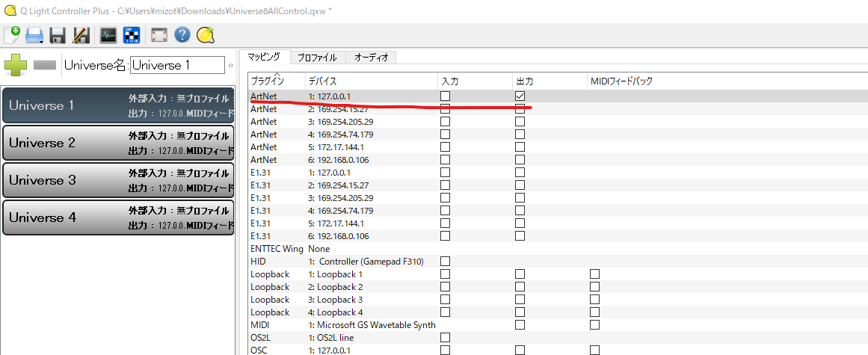868x355 pixels.
Task: Click the Save As icon with pencil
Action: tap(81, 35)
